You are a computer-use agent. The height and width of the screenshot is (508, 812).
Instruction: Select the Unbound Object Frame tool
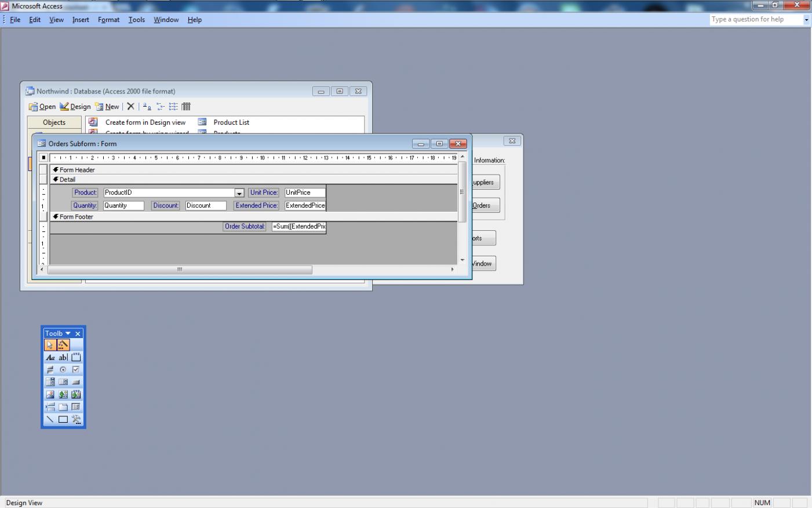tap(63, 395)
